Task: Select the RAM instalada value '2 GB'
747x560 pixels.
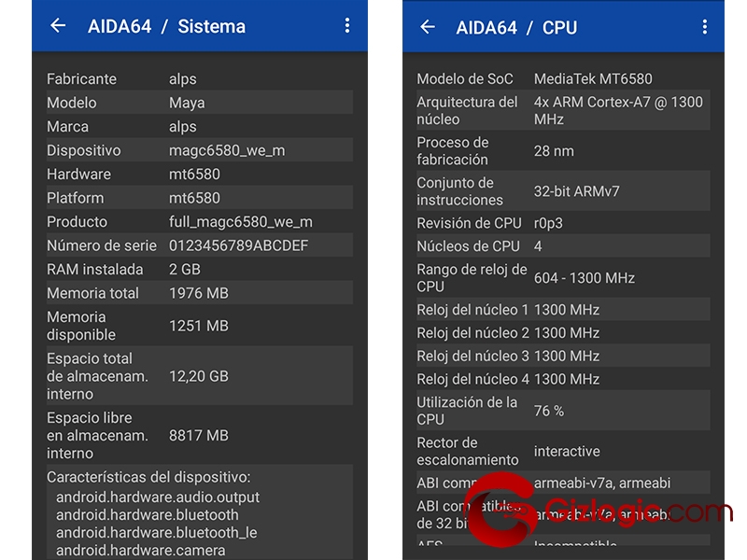Action: pyautogui.click(x=185, y=270)
